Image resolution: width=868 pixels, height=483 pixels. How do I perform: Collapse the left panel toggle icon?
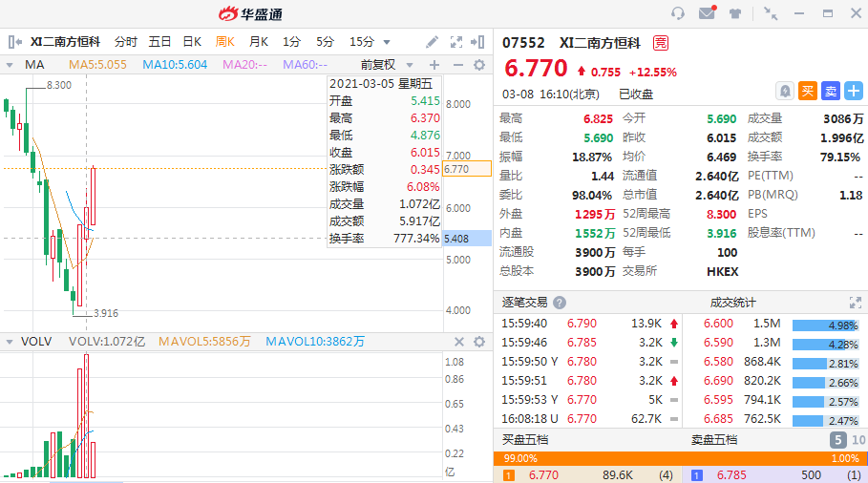pyautogui.click(x=14, y=42)
